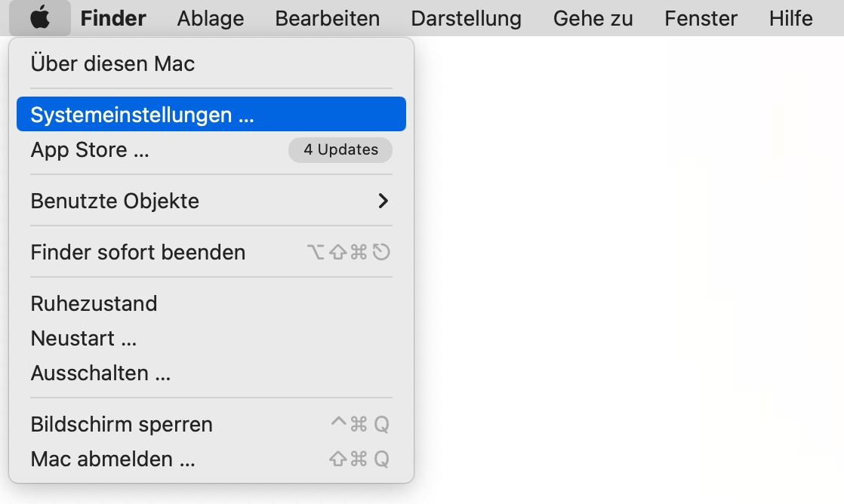
Task: Click the Apple logo menu icon
Action: coord(40,18)
